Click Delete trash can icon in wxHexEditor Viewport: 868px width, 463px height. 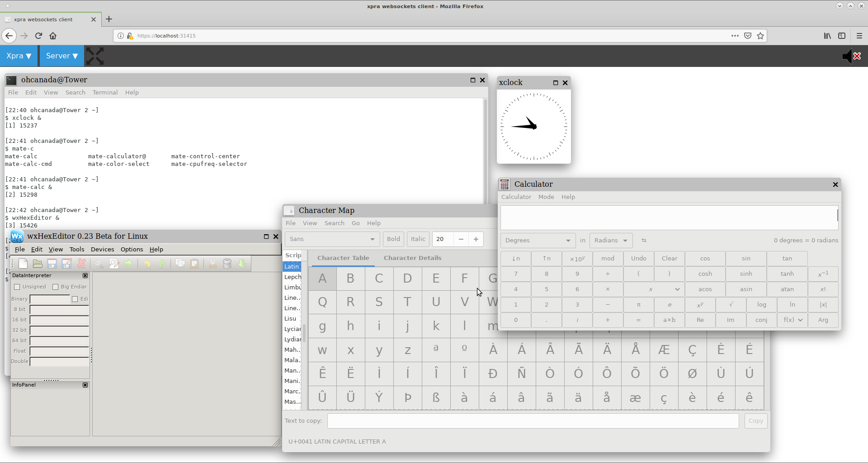click(227, 264)
